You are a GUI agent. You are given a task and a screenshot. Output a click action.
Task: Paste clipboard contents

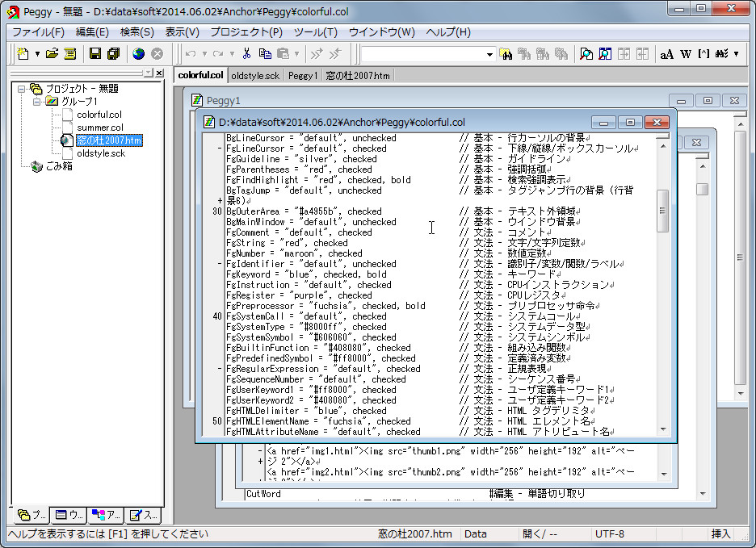283,54
